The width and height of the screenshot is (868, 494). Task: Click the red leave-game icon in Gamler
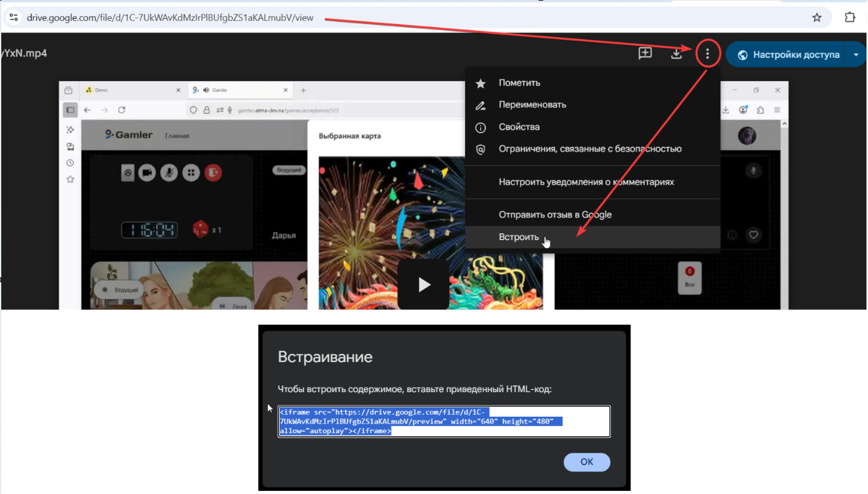[x=213, y=172]
